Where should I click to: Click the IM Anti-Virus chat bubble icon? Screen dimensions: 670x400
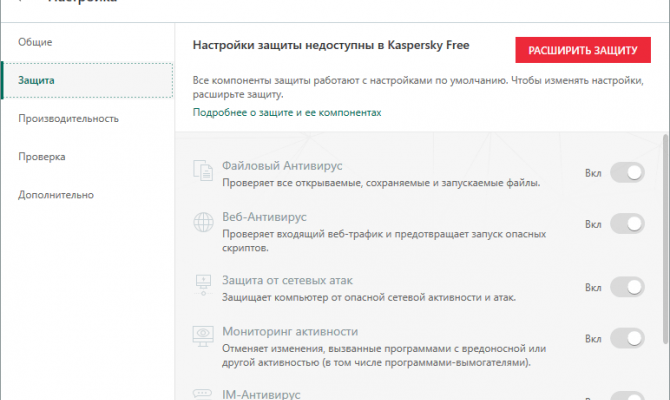[203, 394]
